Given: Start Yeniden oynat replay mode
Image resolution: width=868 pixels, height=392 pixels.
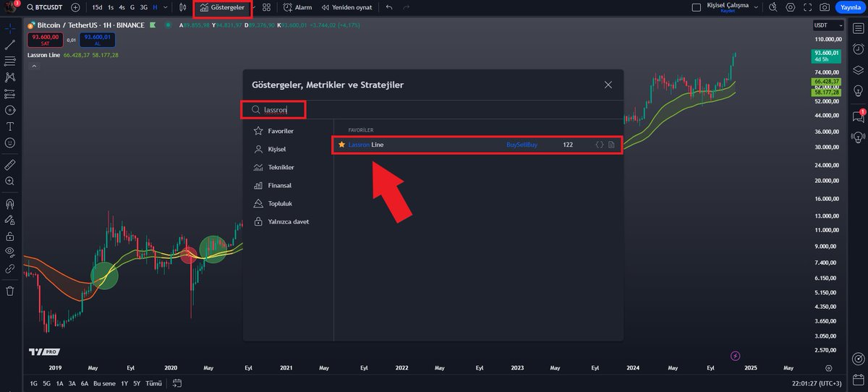Looking at the screenshot, I should [346, 7].
